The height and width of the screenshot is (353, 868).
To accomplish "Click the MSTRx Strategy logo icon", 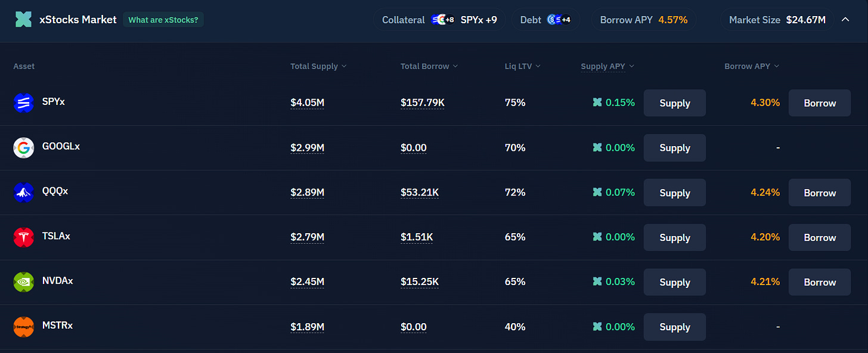I will [24, 327].
